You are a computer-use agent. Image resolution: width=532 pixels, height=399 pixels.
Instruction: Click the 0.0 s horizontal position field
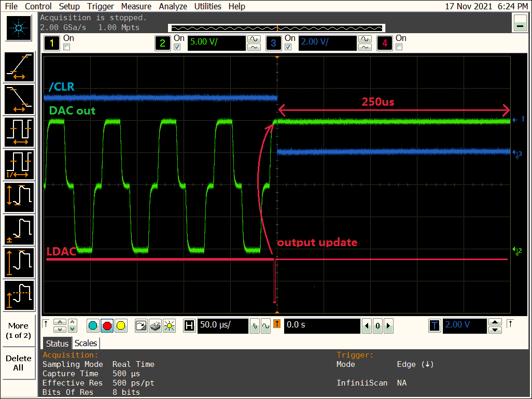322,326
